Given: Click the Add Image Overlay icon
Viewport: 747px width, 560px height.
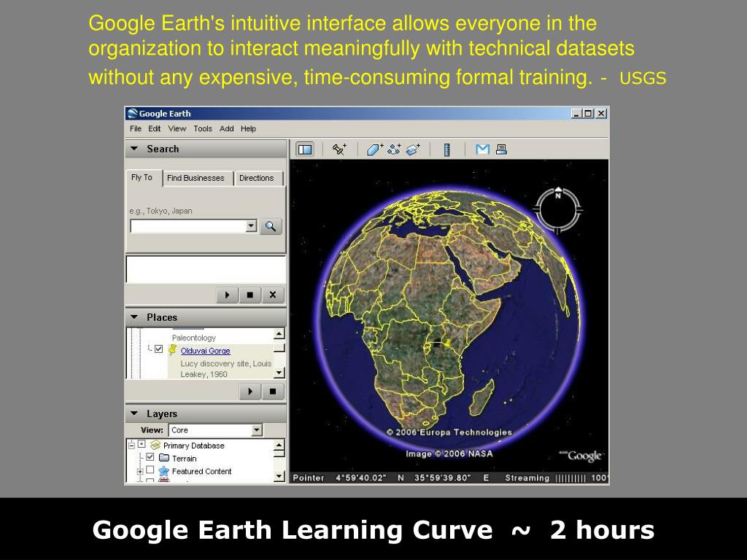Looking at the screenshot, I should pos(413,149).
